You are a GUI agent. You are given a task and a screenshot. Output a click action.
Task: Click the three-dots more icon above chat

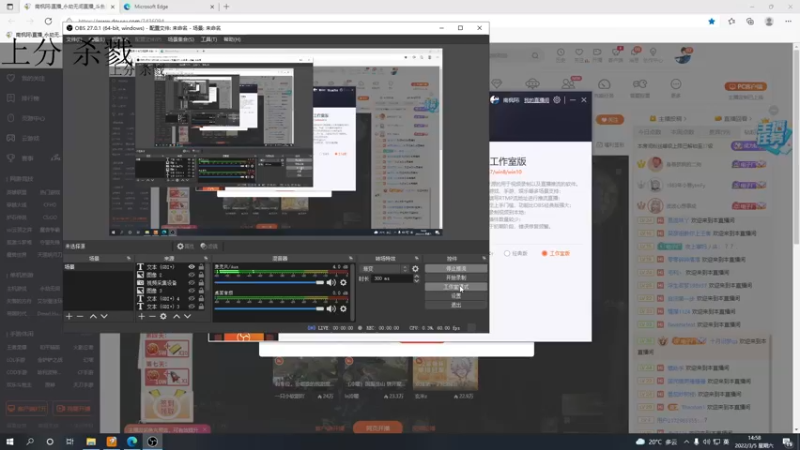click(676, 84)
